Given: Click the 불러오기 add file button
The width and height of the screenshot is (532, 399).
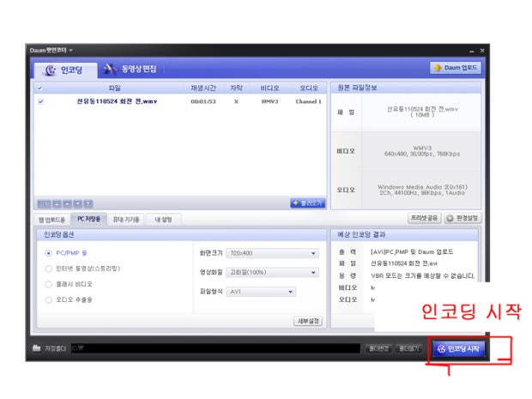Looking at the screenshot, I should (x=308, y=203).
